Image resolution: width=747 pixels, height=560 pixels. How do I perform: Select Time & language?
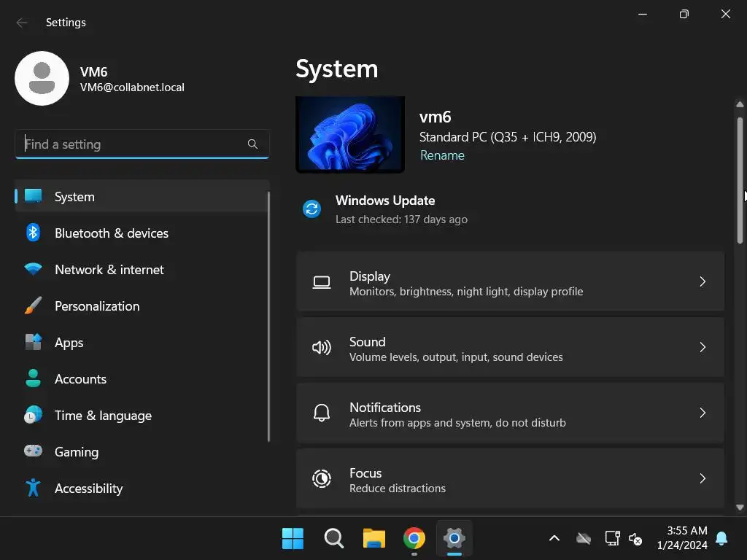142,416
